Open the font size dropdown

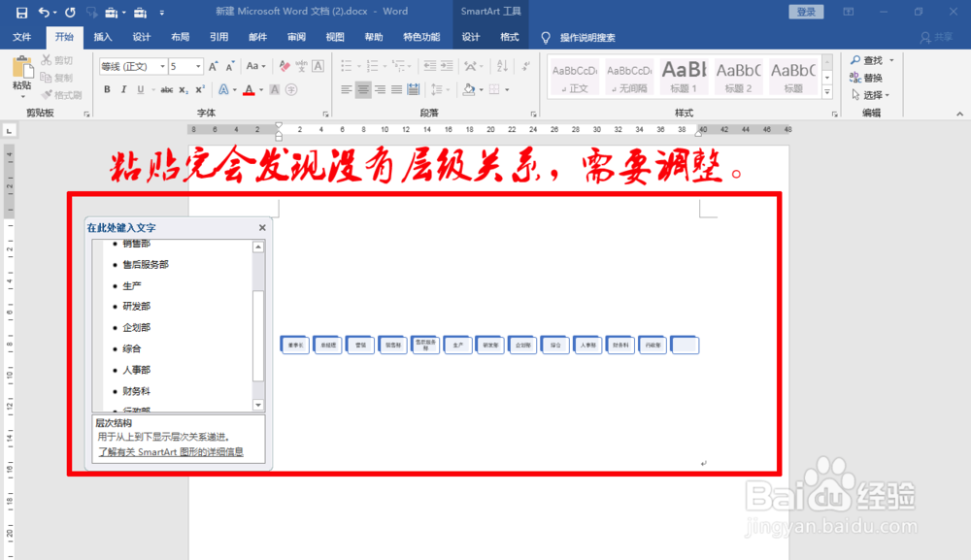coord(198,66)
